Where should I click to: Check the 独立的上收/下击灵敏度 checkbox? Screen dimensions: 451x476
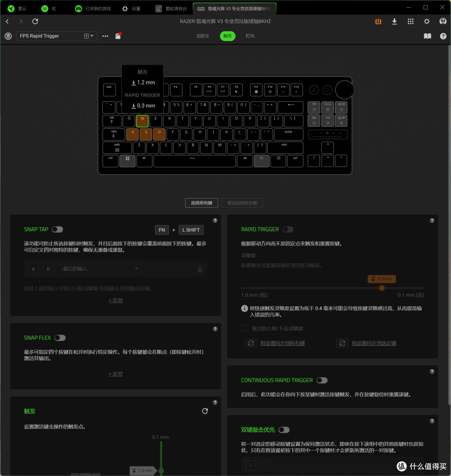[244, 328]
